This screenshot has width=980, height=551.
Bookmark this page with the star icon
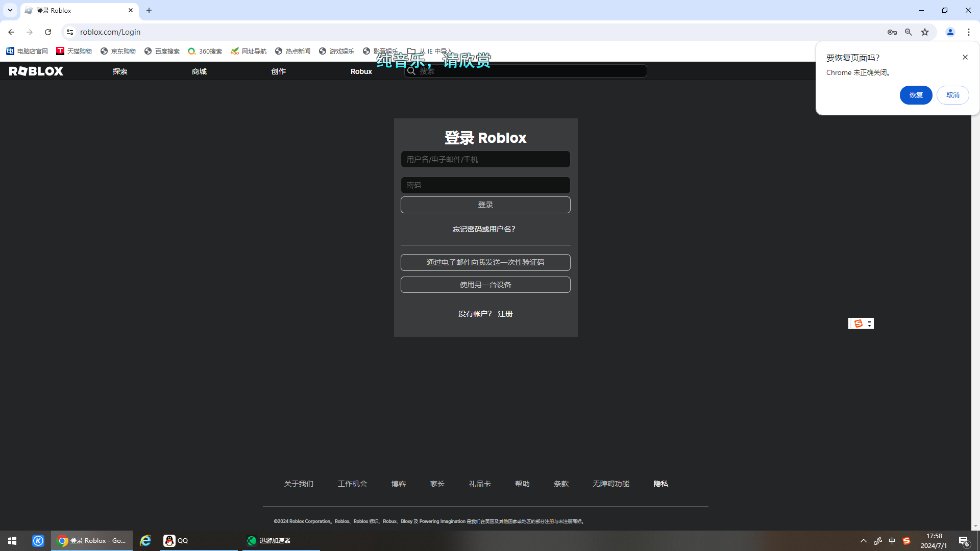[925, 32]
